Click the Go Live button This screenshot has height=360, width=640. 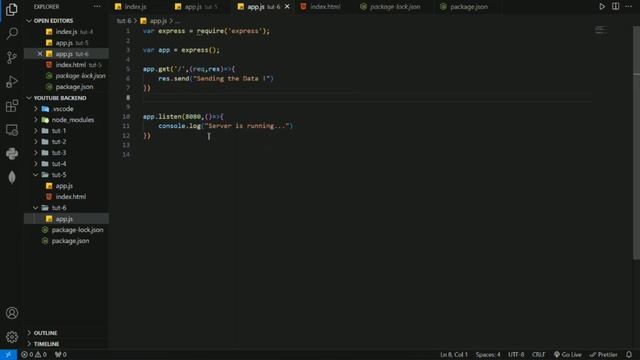[x=568, y=355]
